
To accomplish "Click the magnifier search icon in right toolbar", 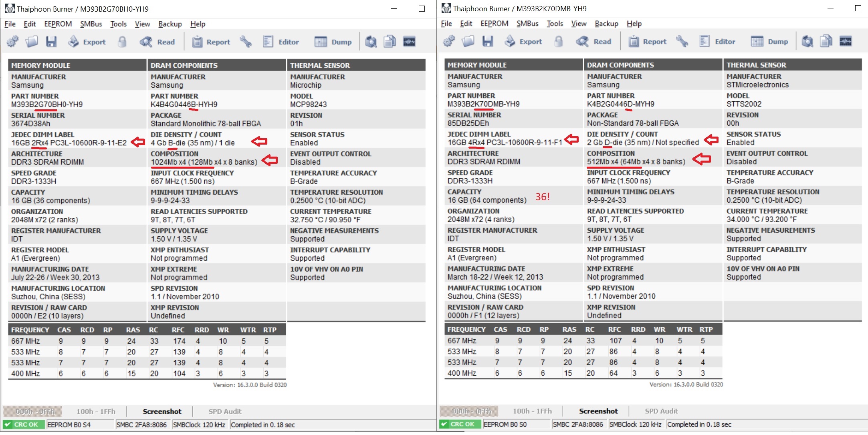I will [807, 41].
